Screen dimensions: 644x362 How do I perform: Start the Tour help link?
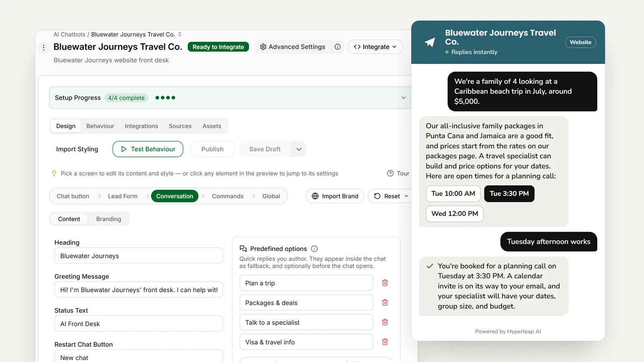pos(398,173)
